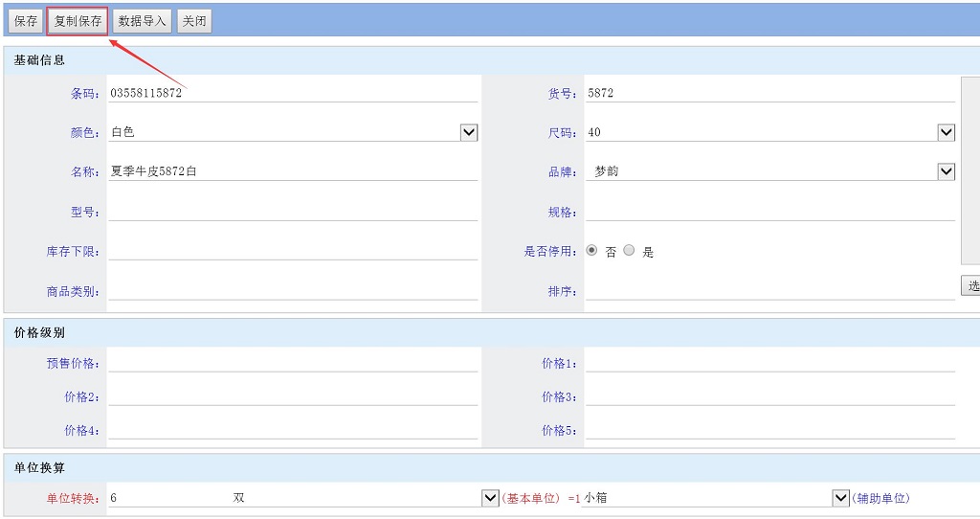Focus the 货号 input field
The image size is (980, 519).
(x=769, y=93)
